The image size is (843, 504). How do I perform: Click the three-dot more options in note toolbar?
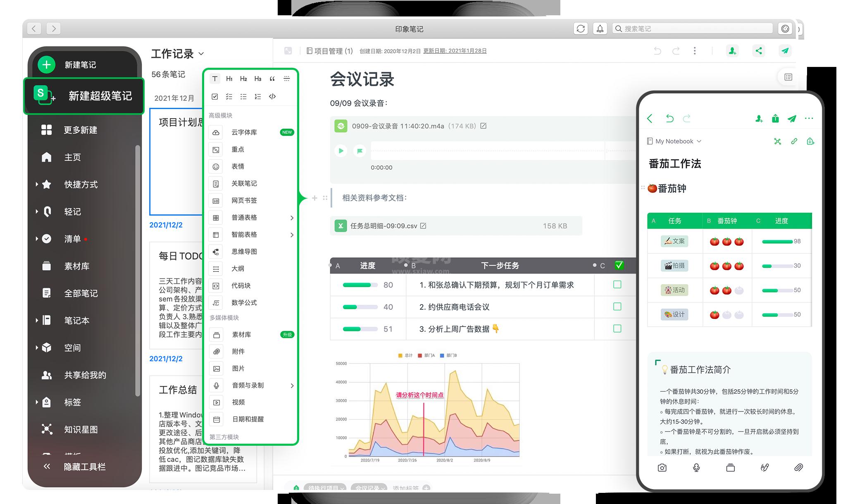(x=695, y=51)
